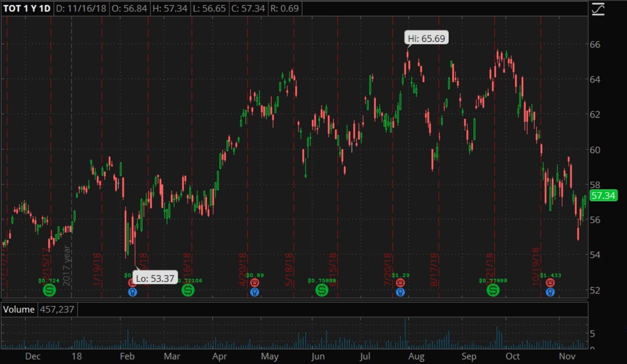This screenshot has width=627, height=364.
Task: Click the green 57.34 current price tag
Action: click(x=603, y=195)
